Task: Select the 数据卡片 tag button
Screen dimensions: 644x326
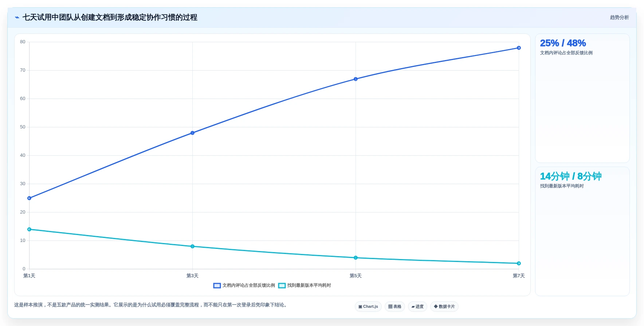Action: (444, 306)
